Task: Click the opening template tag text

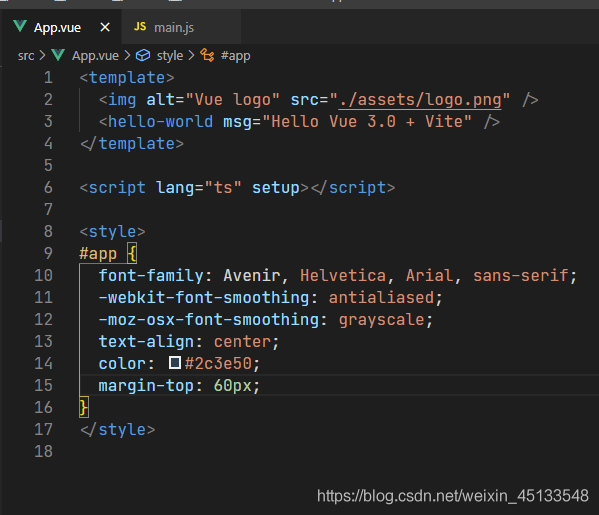Action: 127,78
